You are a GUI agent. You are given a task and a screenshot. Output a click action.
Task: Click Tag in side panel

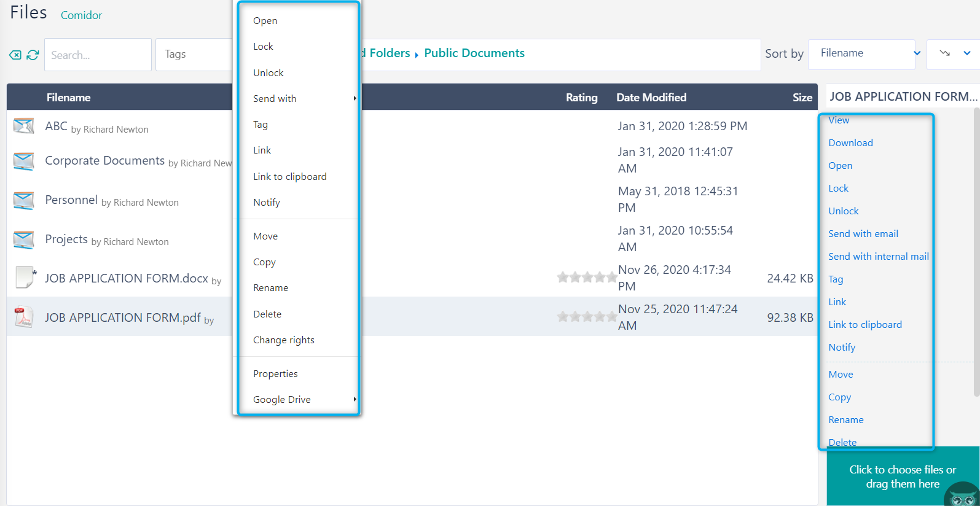pyautogui.click(x=836, y=279)
